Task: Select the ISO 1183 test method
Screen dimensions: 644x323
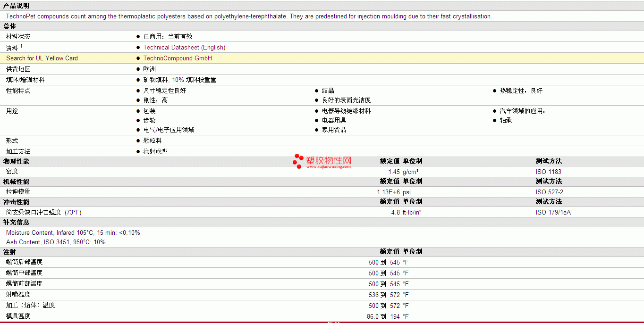Action: tap(549, 172)
